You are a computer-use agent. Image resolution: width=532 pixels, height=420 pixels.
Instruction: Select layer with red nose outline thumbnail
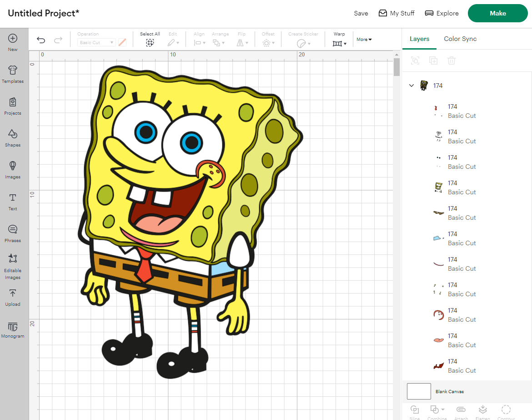[438, 315]
